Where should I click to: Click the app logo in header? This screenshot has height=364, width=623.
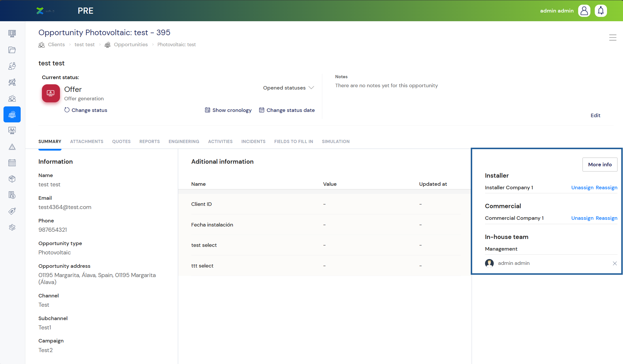pos(45,11)
